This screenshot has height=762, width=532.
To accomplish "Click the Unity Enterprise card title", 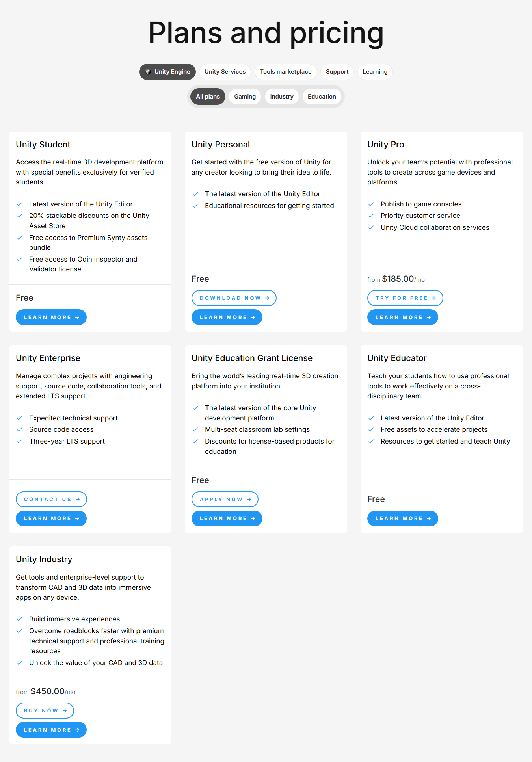I will (x=48, y=358).
